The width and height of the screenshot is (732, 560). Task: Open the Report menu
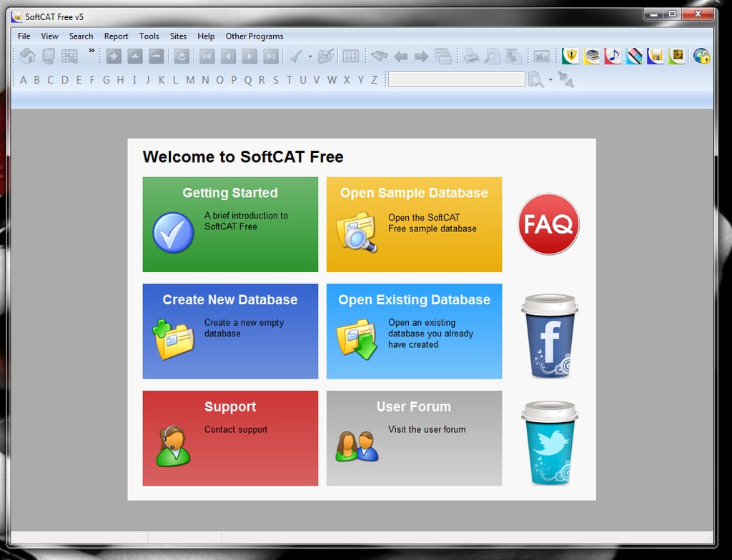[x=116, y=36]
